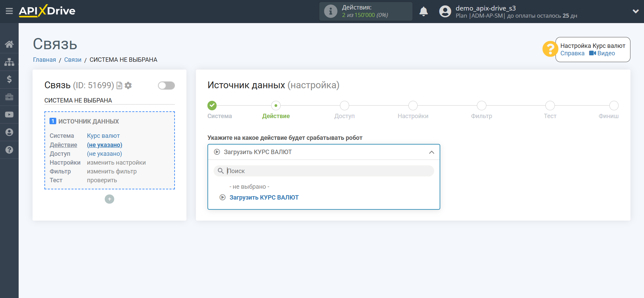Click the Доступ (не указано) value

(x=104, y=154)
